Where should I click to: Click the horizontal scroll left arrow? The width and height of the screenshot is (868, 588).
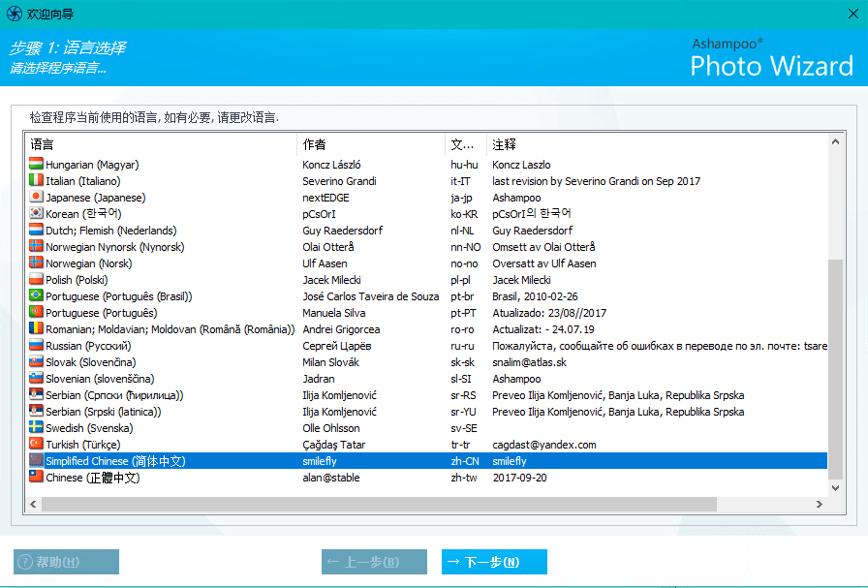pyautogui.click(x=33, y=504)
